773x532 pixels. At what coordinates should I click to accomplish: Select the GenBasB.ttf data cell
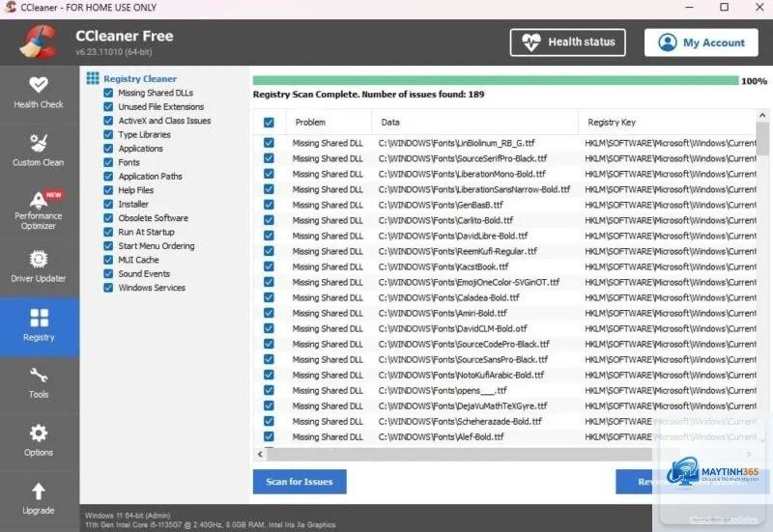(441, 205)
